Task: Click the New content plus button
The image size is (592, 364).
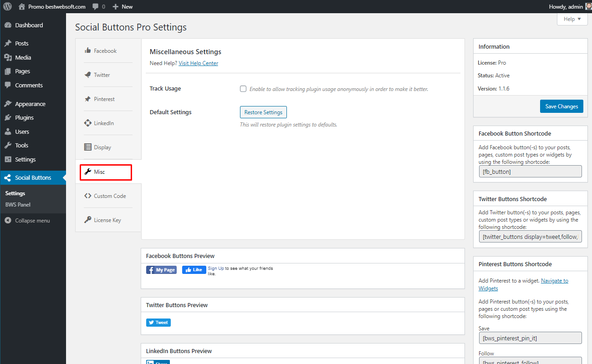Action: tap(122, 6)
